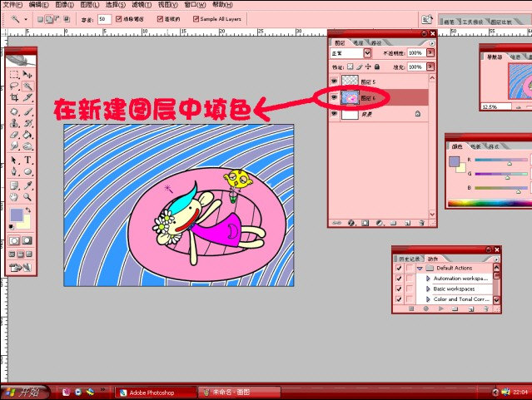Reset to default black and white colors
Screen dimensions: 532x400
coord(11,226)
